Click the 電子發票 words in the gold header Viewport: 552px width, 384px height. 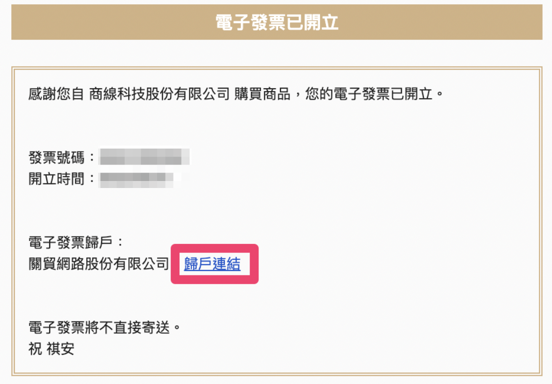click(x=250, y=22)
